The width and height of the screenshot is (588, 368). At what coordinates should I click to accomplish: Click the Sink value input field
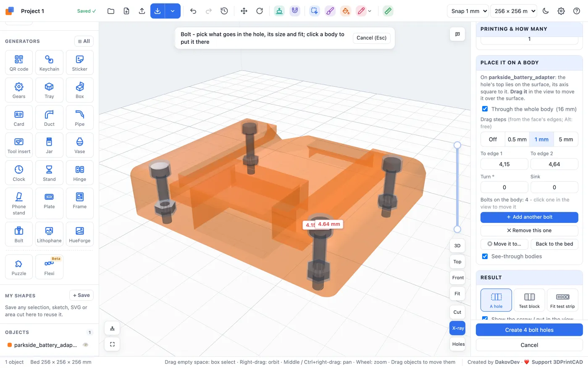554,187
